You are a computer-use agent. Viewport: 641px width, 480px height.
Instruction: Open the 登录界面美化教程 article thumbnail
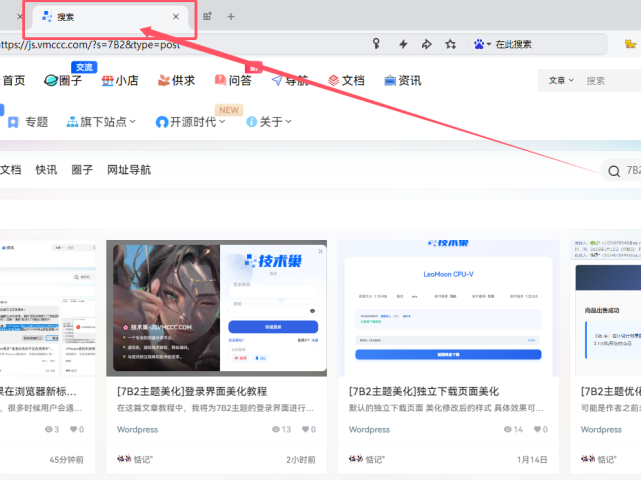pyautogui.click(x=217, y=308)
